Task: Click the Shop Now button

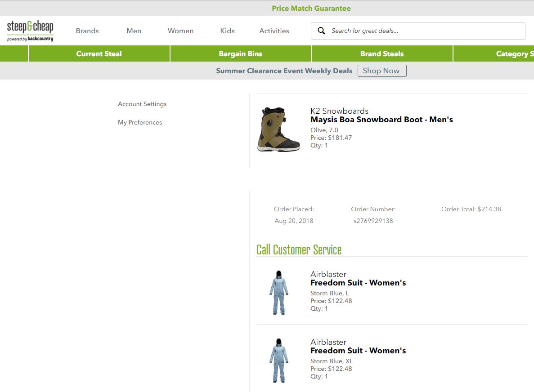Action: pyautogui.click(x=382, y=71)
